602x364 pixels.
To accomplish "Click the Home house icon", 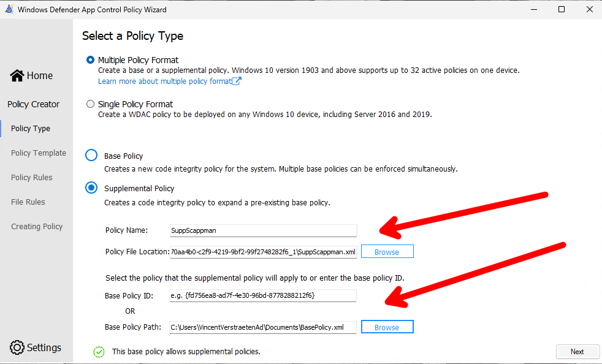I will pos(17,75).
